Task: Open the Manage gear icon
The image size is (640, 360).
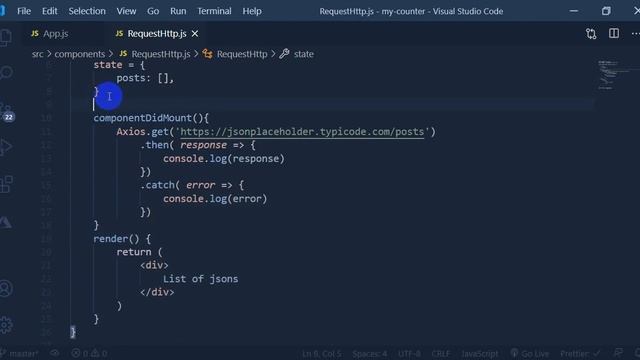Action: 6,325
